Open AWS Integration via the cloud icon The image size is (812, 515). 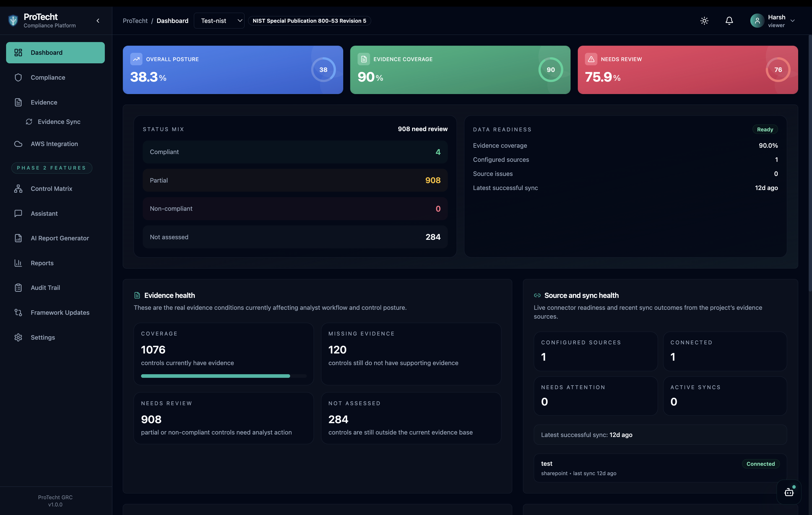[x=18, y=144]
